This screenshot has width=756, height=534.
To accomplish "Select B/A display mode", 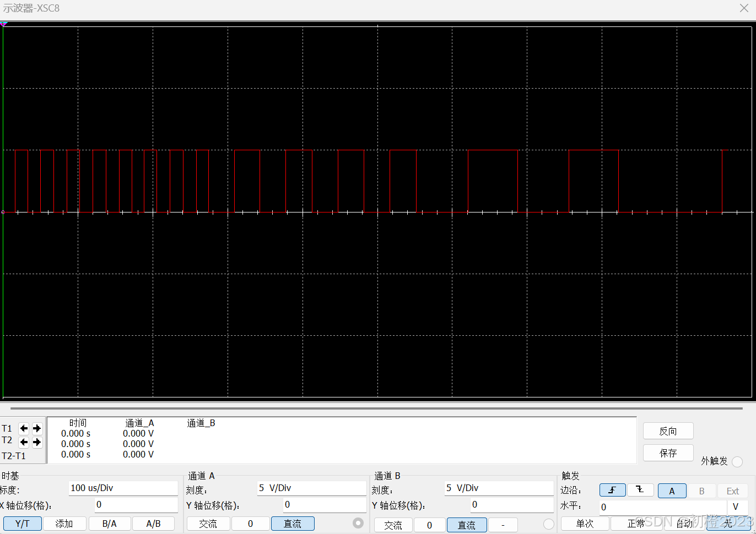I will pos(109,524).
